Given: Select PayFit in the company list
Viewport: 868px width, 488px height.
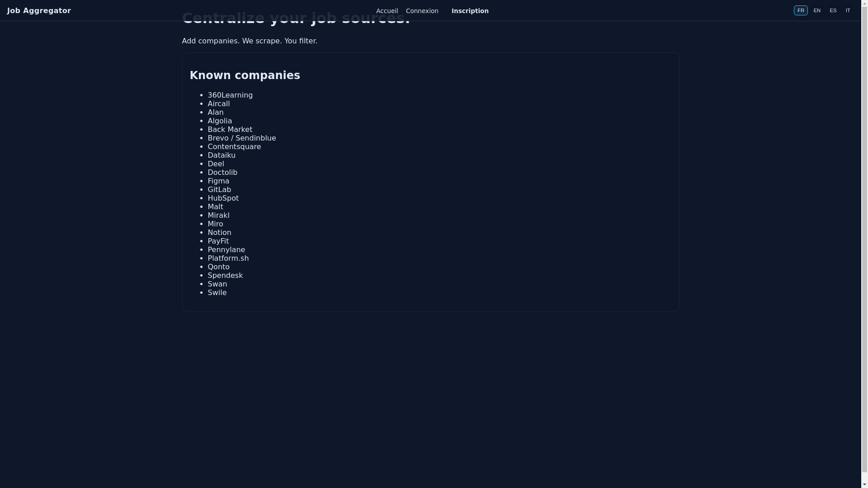Looking at the screenshot, I should (x=218, y=241).
